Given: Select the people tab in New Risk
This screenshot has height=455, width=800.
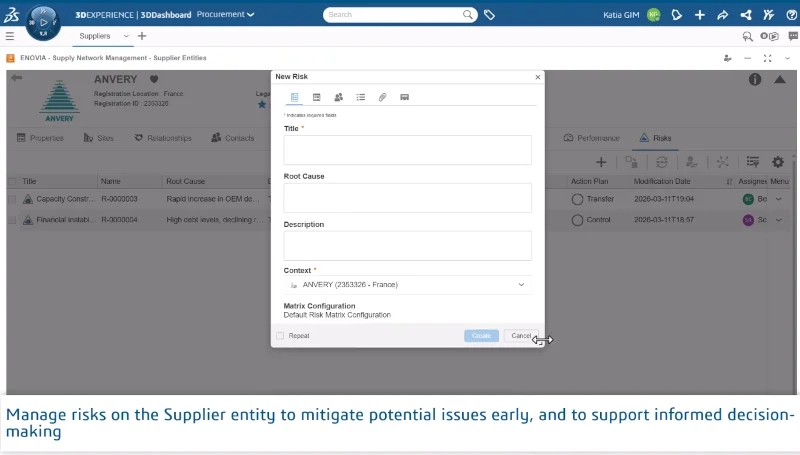Looking at the screenshot, I should (338, 97).
